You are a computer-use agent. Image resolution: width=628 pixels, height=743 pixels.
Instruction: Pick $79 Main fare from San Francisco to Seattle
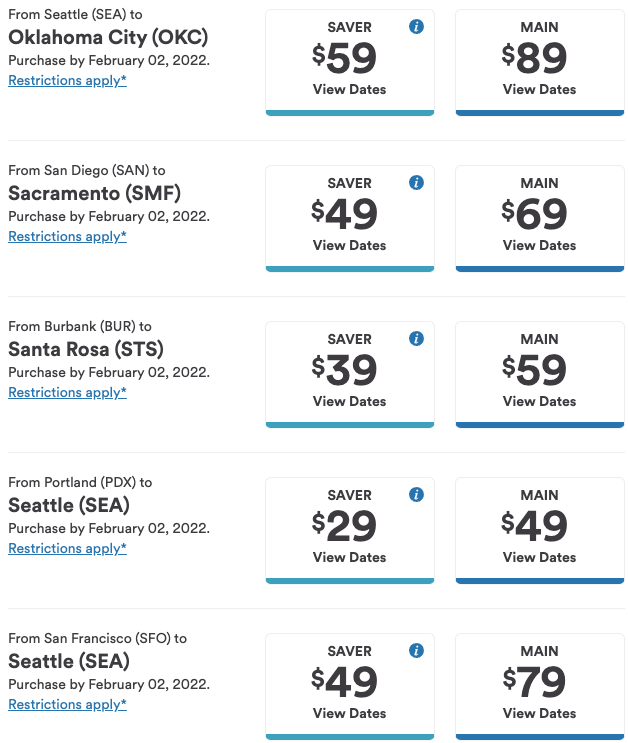click(540, 686)
